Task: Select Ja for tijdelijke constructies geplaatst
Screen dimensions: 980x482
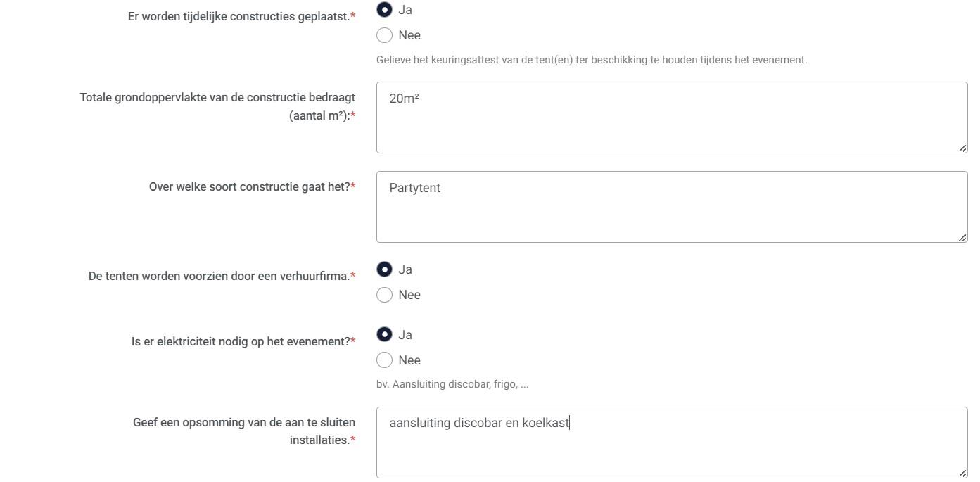Action: [x=385, y=10]
